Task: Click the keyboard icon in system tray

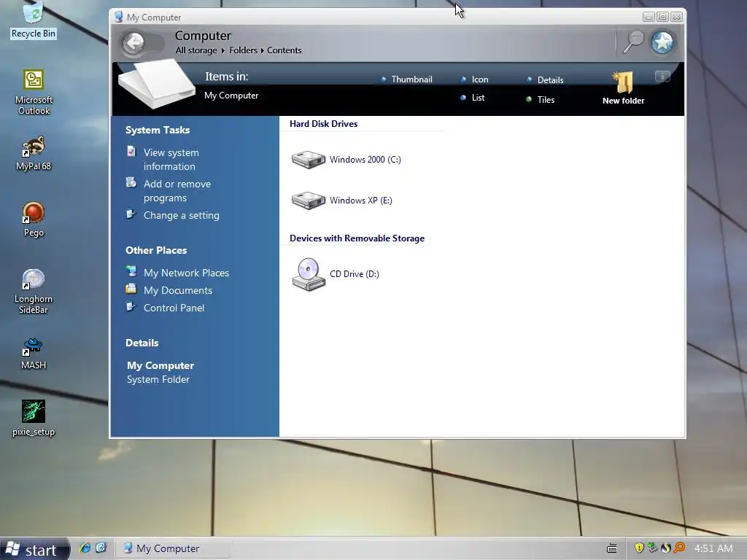Action: pyautogui.click(x=612, y=548)
